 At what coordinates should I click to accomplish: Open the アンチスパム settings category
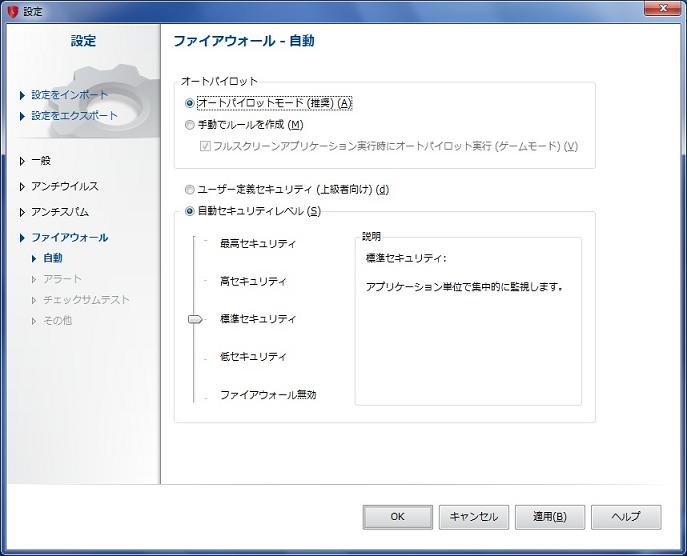tap(60, 212)
